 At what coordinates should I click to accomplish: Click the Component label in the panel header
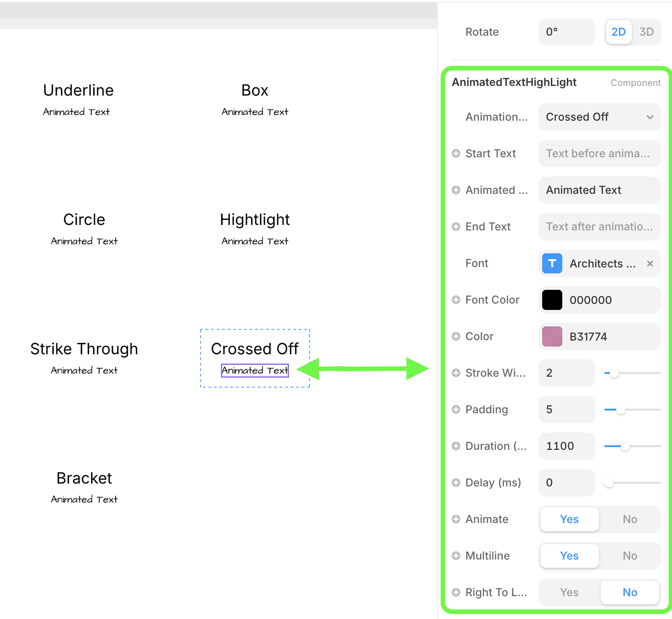[635, 83]
